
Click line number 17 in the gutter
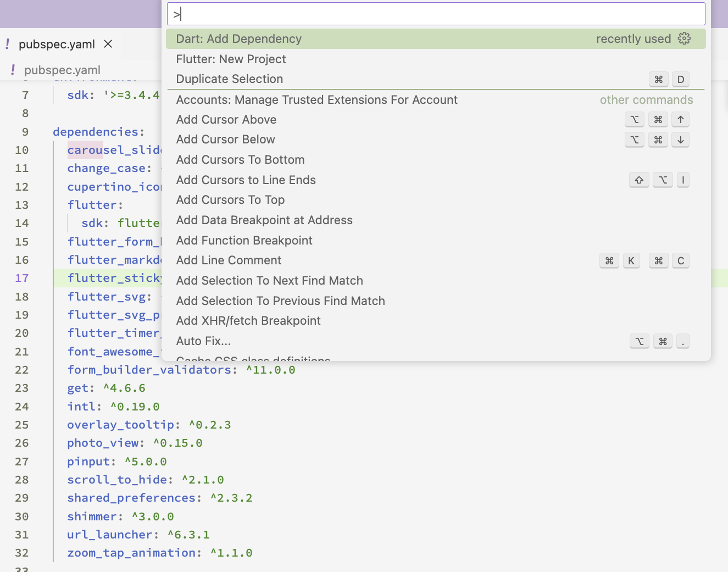(22, 278)
